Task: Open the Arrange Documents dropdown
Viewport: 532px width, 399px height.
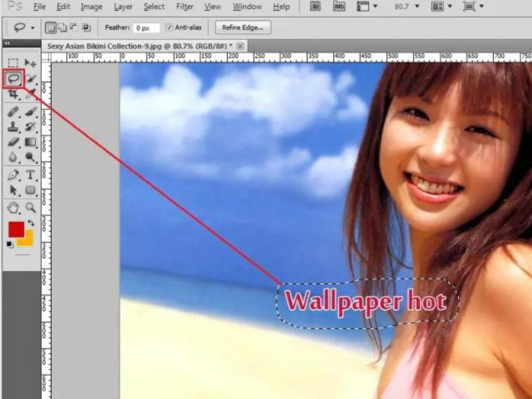Action: (x=441, y=7)
